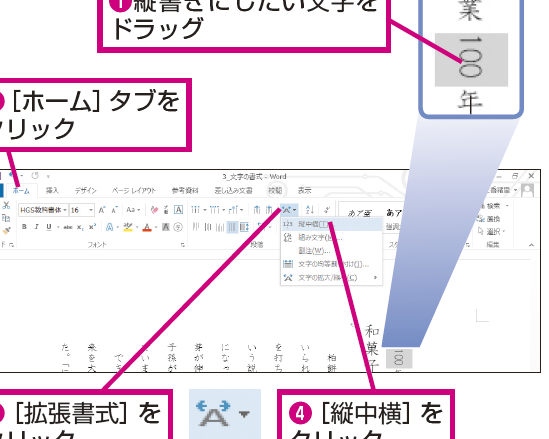549x439 pixels.
Task: Collapse the ribbon with the chevron
Action: pyautogui.click(x=531, y=245)
